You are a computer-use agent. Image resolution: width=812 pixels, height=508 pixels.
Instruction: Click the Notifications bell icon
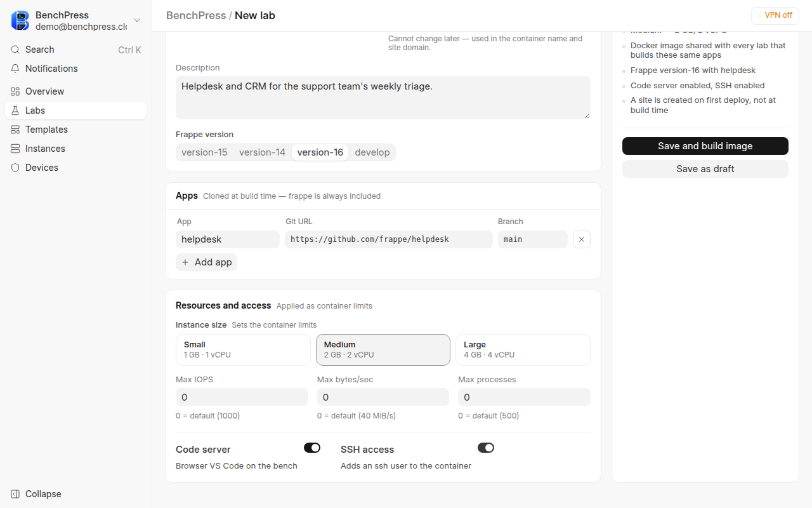point(15,69)
